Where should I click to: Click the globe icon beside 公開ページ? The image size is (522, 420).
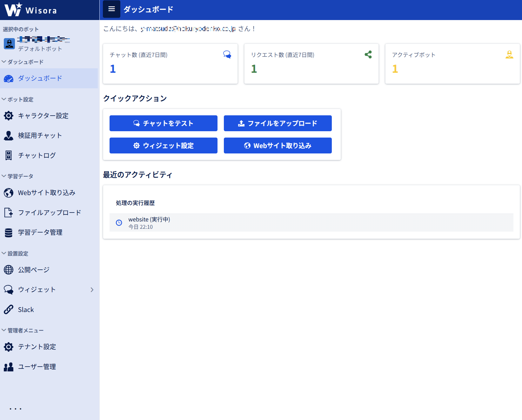click(x=9, y=270)
